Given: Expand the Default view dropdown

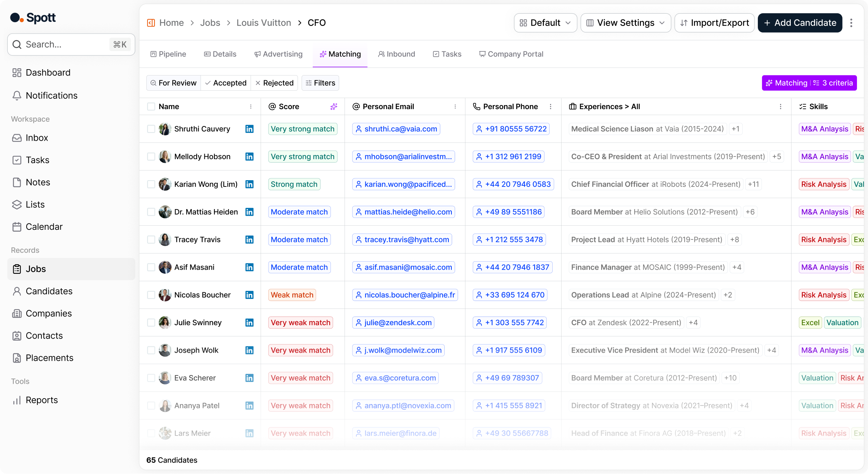Looking at the screenshot, I should pyautogui.click(x=545, y=23).
